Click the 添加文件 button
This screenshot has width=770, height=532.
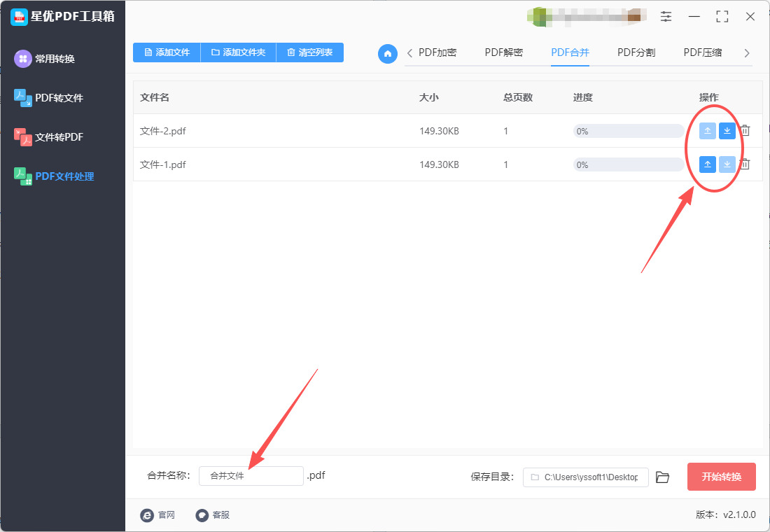pos(167,52)
